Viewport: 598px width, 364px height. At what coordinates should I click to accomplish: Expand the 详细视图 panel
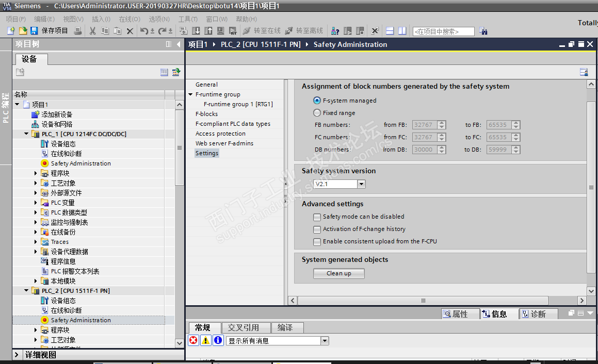coord(17,355)
